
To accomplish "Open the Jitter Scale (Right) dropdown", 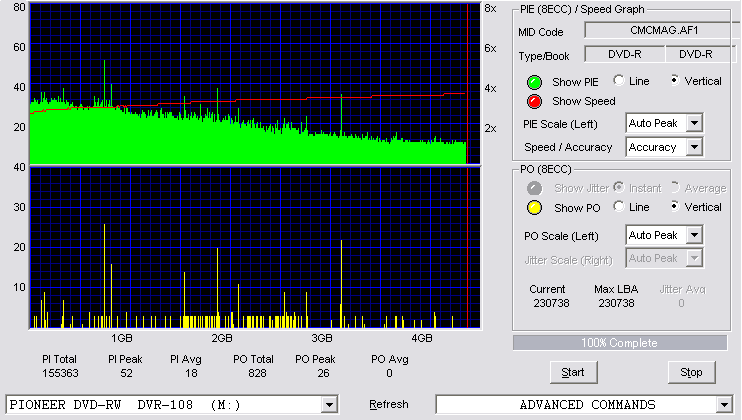I will [694, 258].
